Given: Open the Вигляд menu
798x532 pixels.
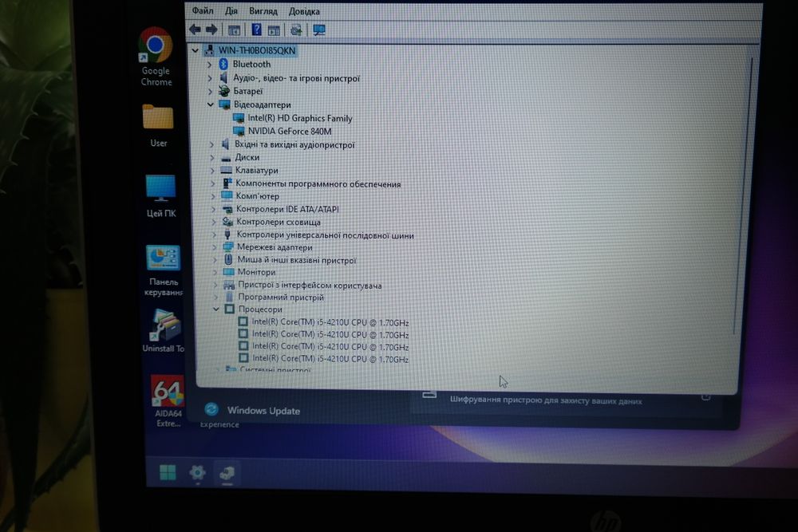Looking at the screenshot, I should (263, 11).
